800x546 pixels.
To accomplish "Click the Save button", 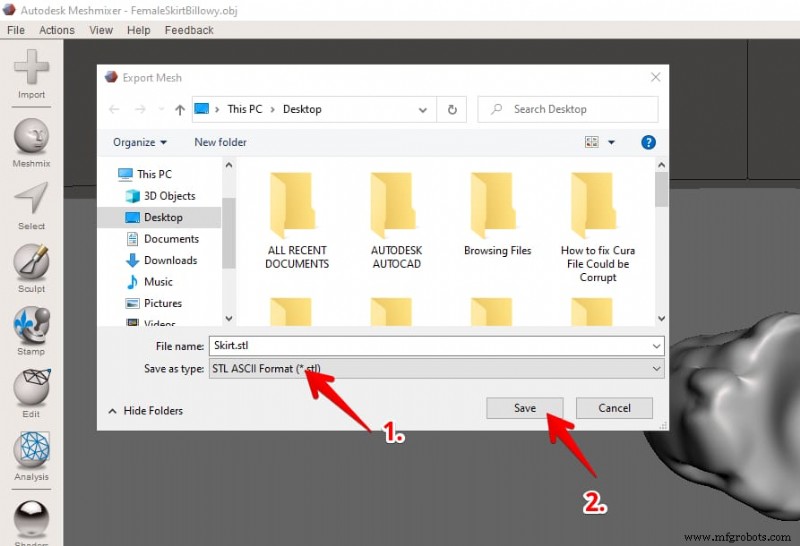I will [524, 408].
